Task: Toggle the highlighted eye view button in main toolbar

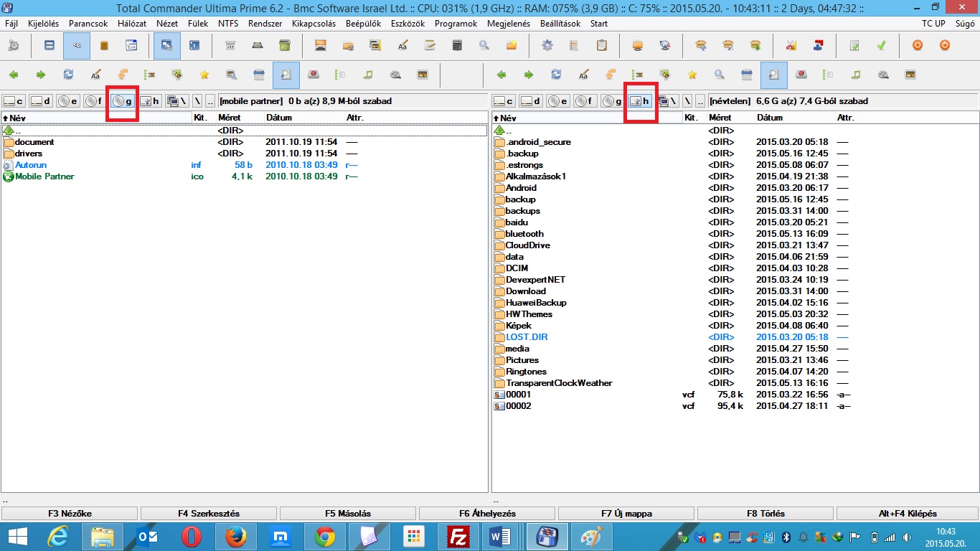Action: point(77,45)
